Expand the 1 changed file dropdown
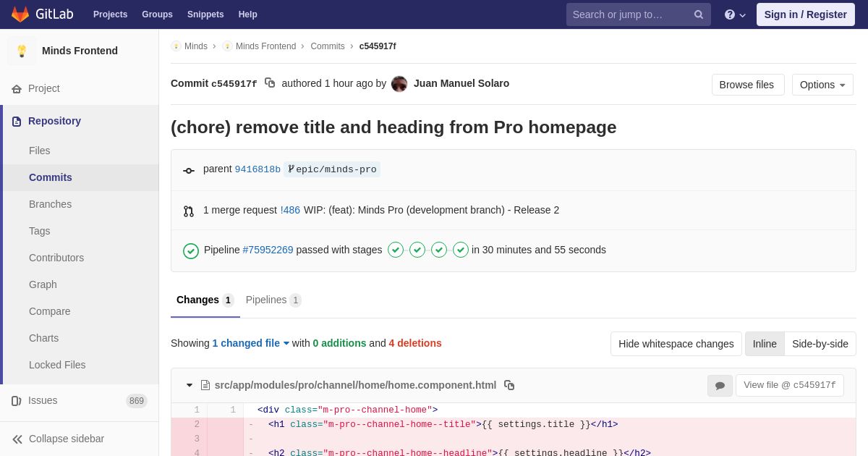The width and height of the screenshot is (868, 456). tap(250, 343)
